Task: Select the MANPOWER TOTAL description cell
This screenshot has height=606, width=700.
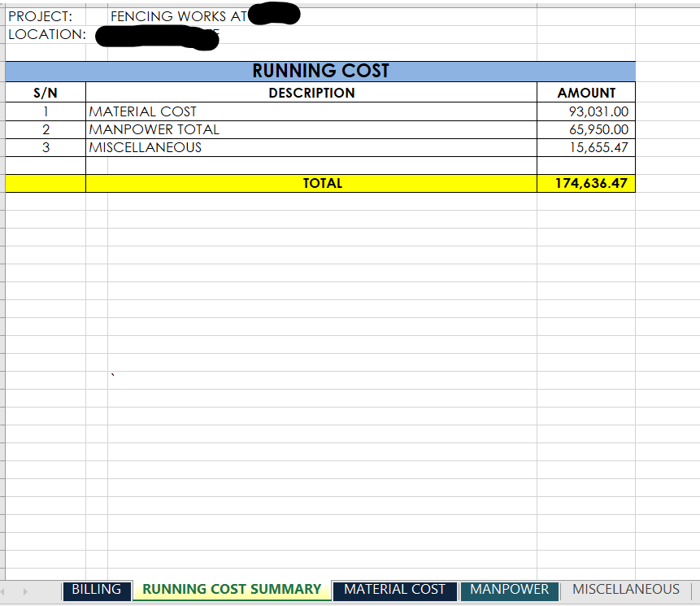Action: 154,130
